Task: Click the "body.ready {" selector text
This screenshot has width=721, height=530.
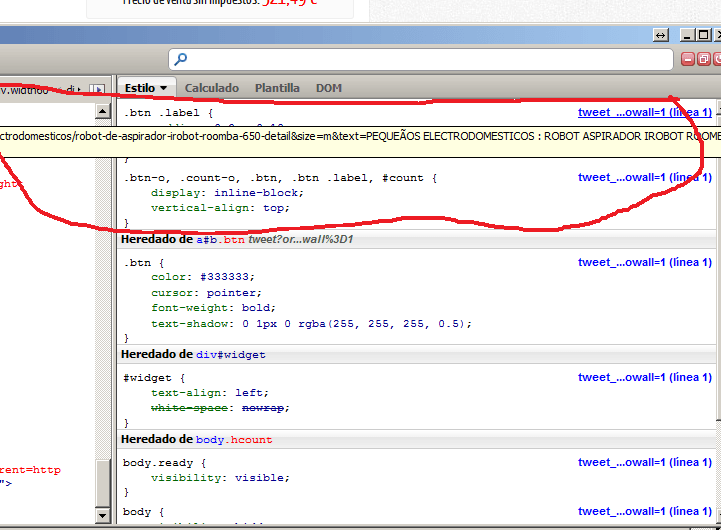Action: [165, 463]
